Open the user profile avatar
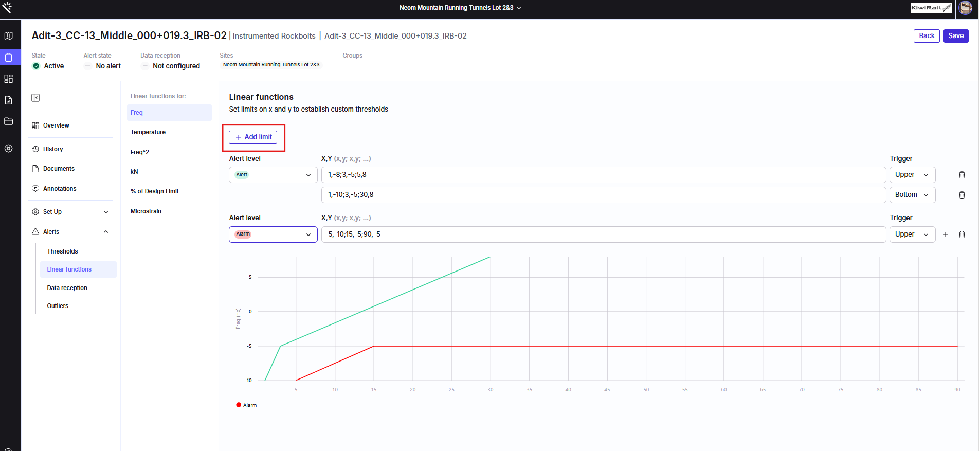980x451 pixels. pyautogui.click(x=966, y=8)
